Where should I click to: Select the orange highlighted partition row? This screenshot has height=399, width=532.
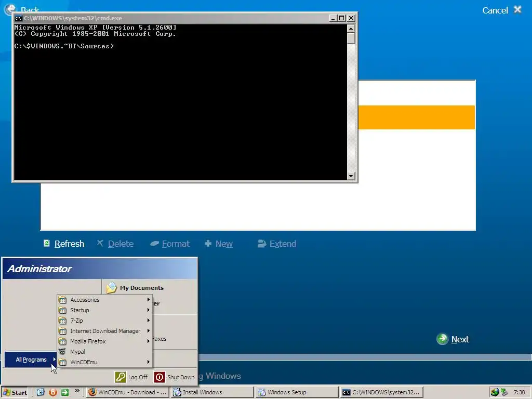(x=417, y=117)
